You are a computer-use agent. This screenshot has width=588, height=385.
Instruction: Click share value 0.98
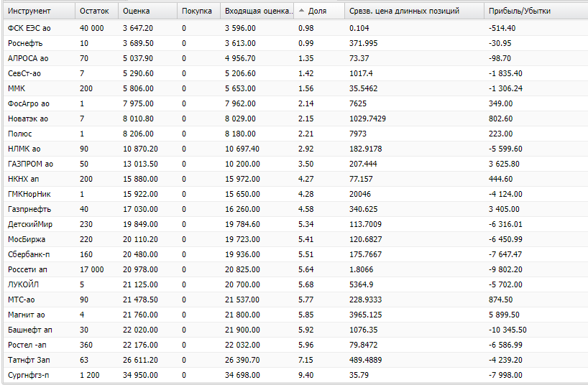(306, 28)
